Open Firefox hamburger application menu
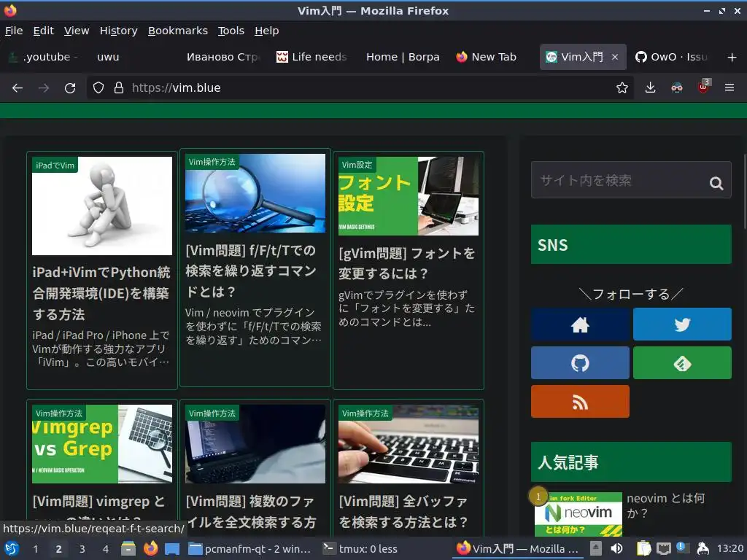Screen dimensions: 747x560 (729, 87)
